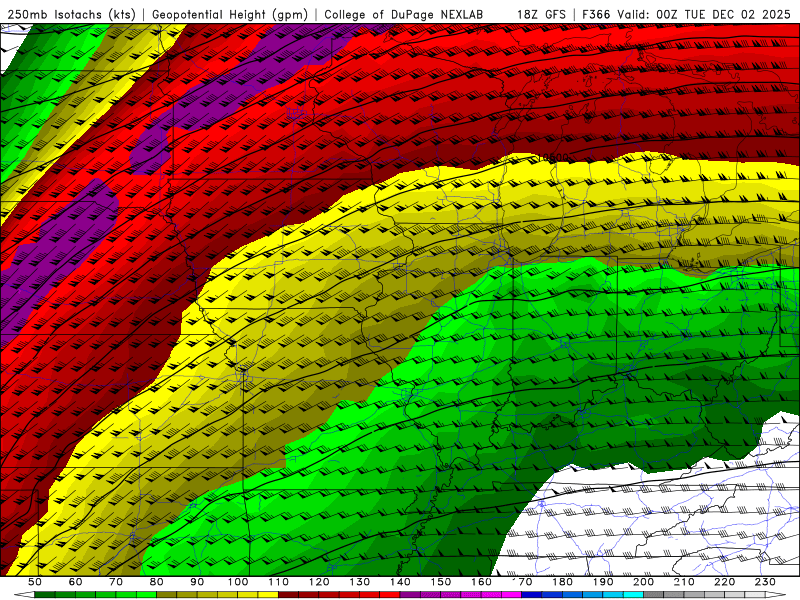Viewport: 800px width, 600px height.
Task: Click the 110 value on the colorbar scale
Action: (279, 582)
